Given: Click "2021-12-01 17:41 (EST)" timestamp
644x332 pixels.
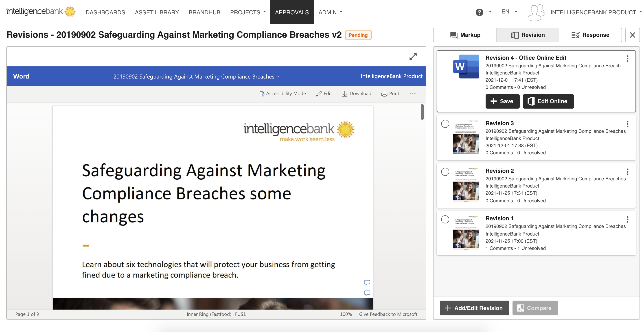Looking at the screenshot, I should tap(511, 80).
